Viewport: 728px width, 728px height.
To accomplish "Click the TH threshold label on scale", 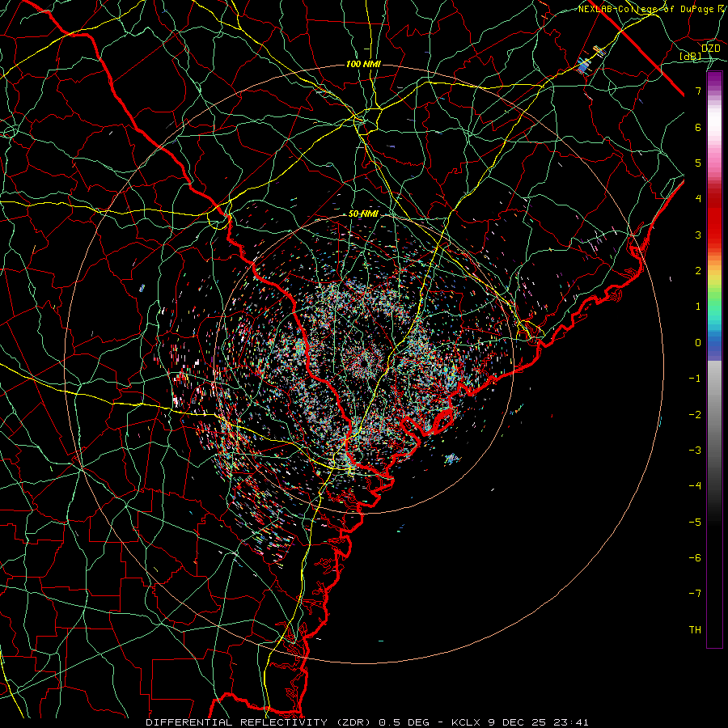I will pyautogui.click(x=695, y=629).
